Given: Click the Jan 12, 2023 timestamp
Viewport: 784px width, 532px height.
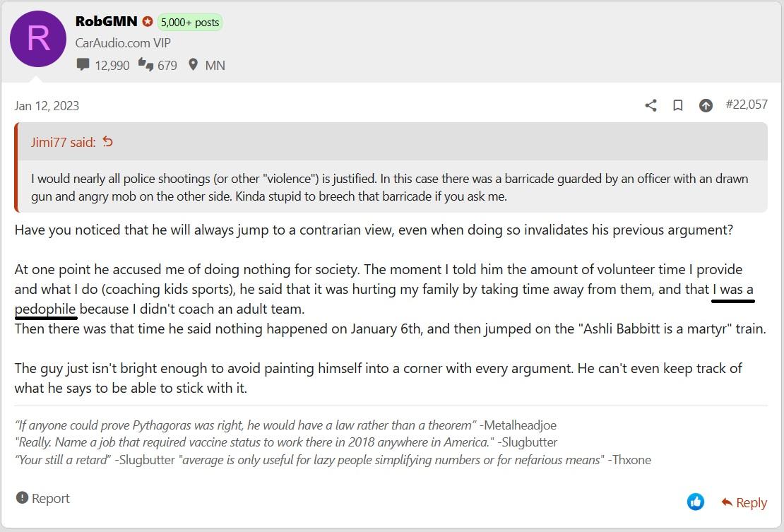Looking at the screenshot, I should click(x=47, y=106).
